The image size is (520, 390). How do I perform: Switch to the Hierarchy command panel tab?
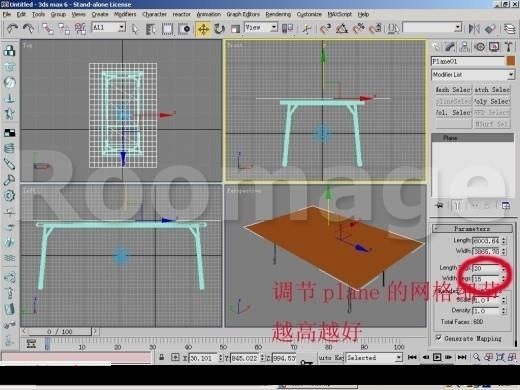pos(465,47)
